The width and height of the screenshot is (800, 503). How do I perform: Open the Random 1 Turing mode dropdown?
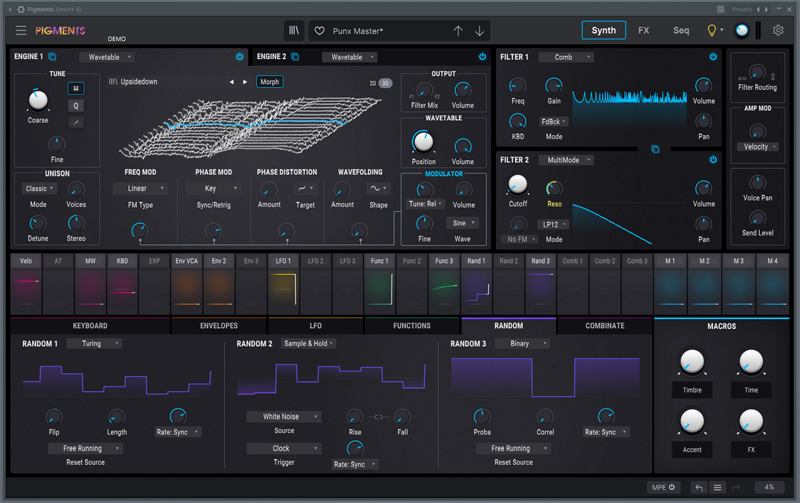point(94,343)
